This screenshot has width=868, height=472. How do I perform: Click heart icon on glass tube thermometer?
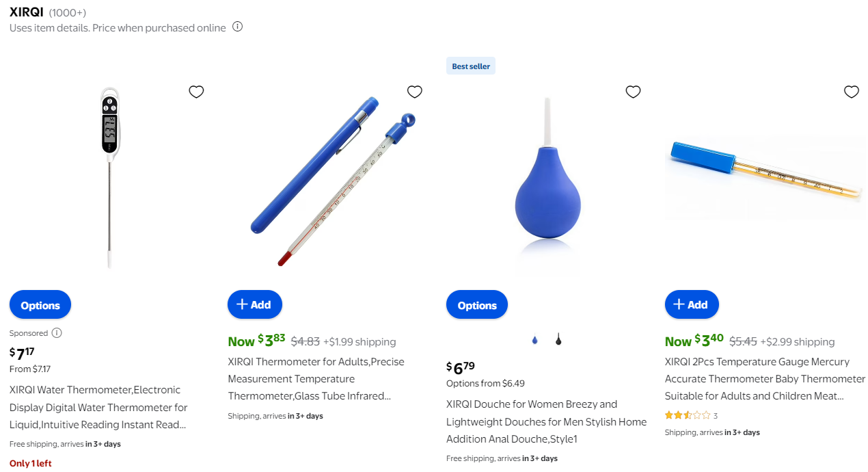pyautogui.click(x=414, y=92)
